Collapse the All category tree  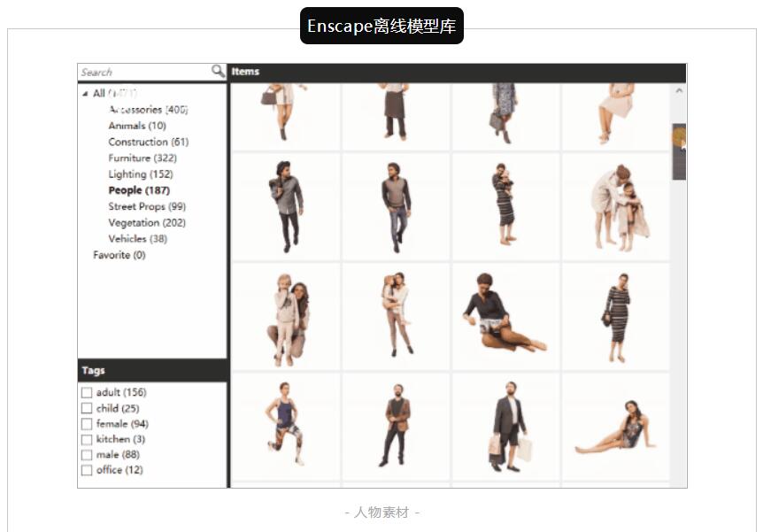(x=85, y=94)
